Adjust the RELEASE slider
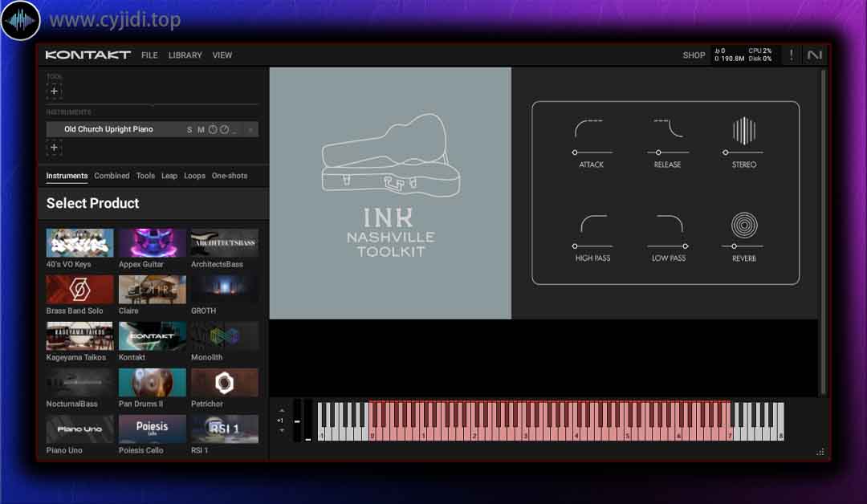Viewport: 867px width, 504px height. (668, 152)
